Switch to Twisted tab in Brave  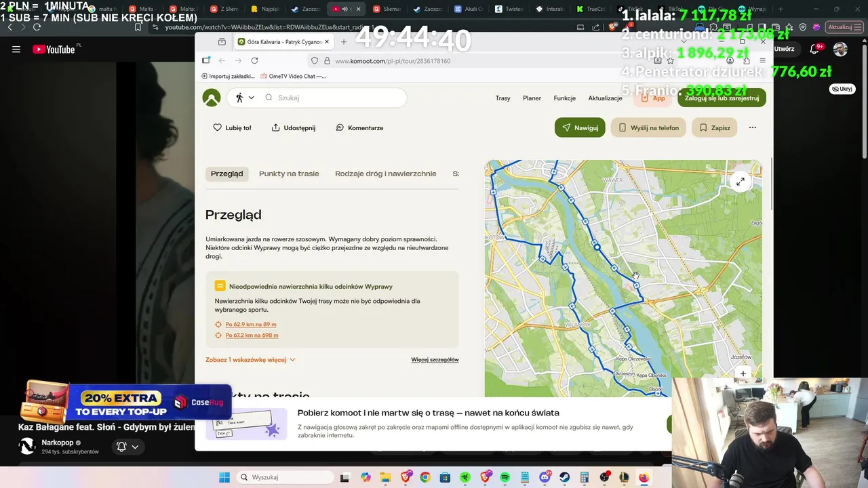510,9
